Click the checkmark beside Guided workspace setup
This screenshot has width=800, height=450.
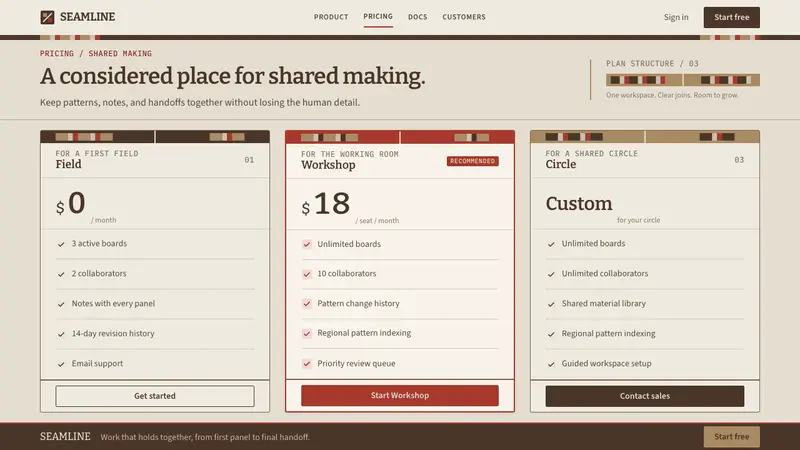tap(551, 364)
